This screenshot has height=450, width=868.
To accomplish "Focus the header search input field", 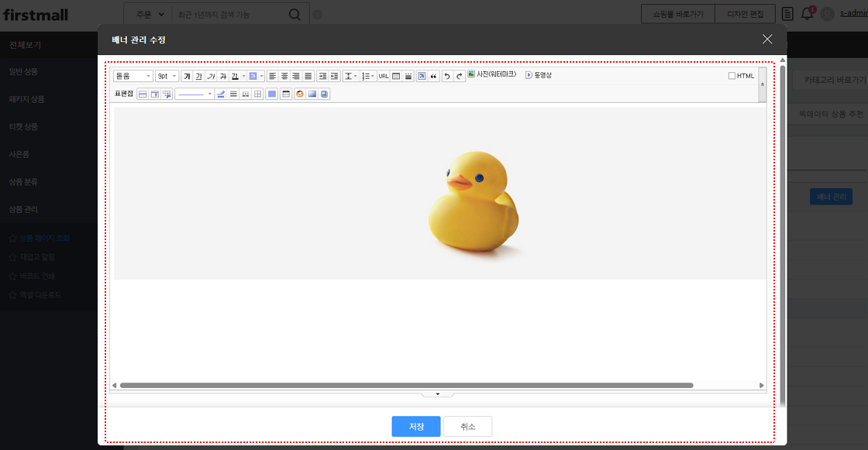I will [x=229, y=15].
